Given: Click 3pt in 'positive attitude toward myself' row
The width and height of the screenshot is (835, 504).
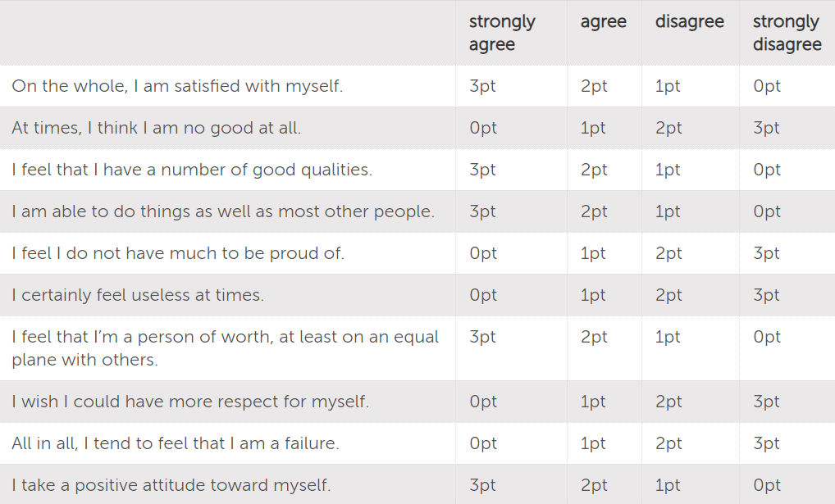Looking at the screenshot, I should pos(482,485).
